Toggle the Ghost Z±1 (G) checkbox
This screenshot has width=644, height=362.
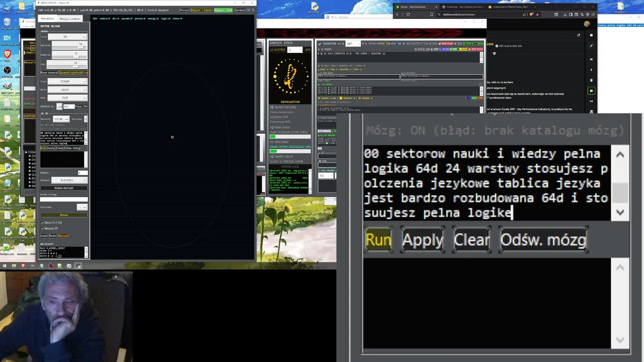pyautogui.click(x=42, y=223)
